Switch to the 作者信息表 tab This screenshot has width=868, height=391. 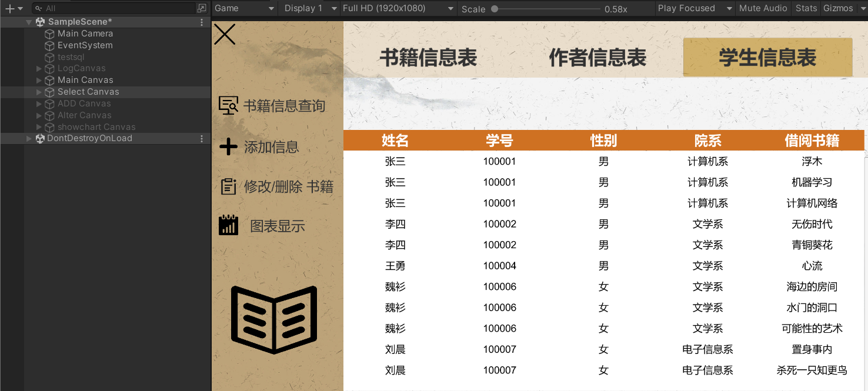pos(597,58)
